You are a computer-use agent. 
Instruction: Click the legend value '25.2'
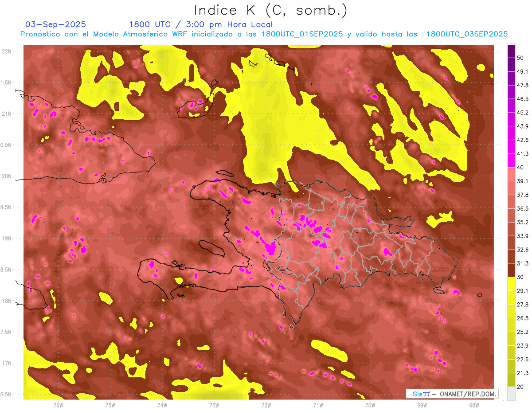(523, 332)
